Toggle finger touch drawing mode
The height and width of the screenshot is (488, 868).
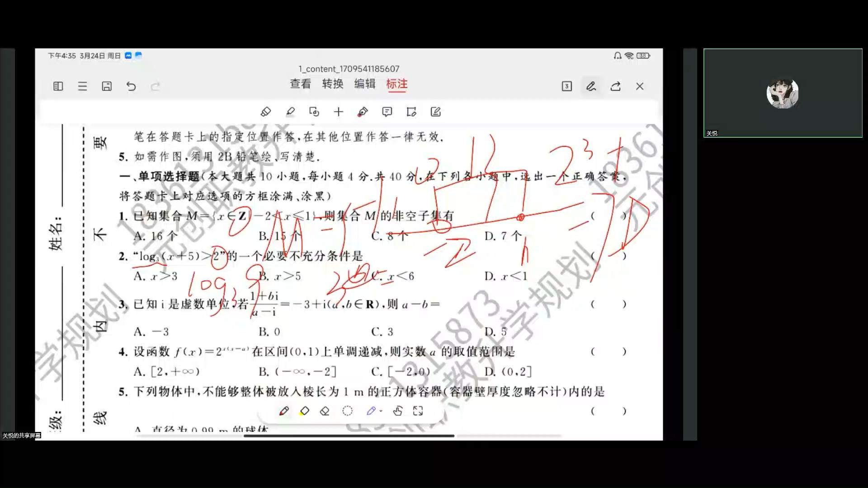(398, 411)
